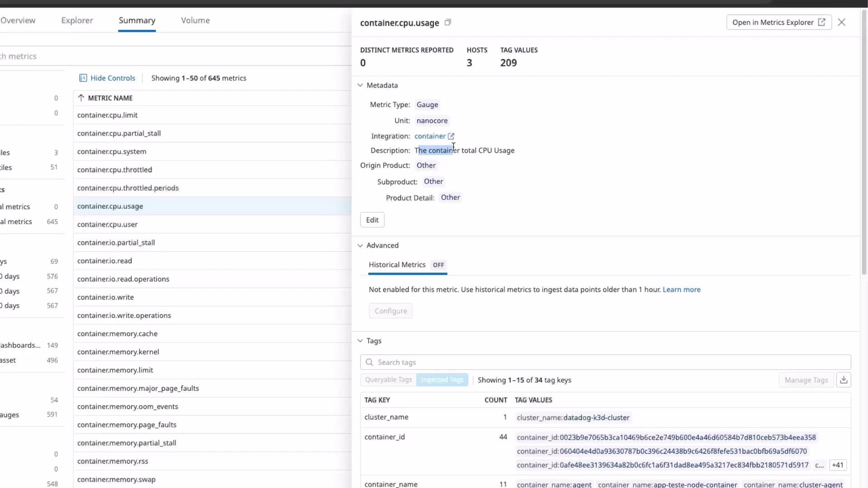
Task: Follow the Learn more link
Action: [681, 290]
